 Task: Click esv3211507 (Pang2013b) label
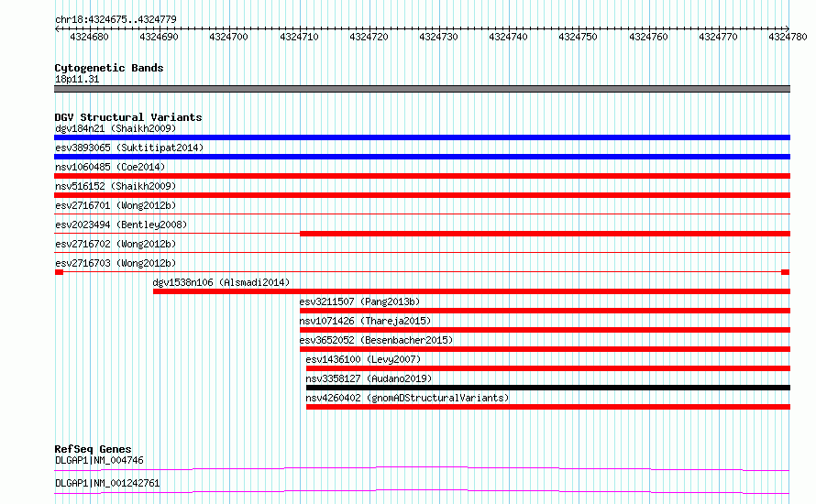(359, 301)
